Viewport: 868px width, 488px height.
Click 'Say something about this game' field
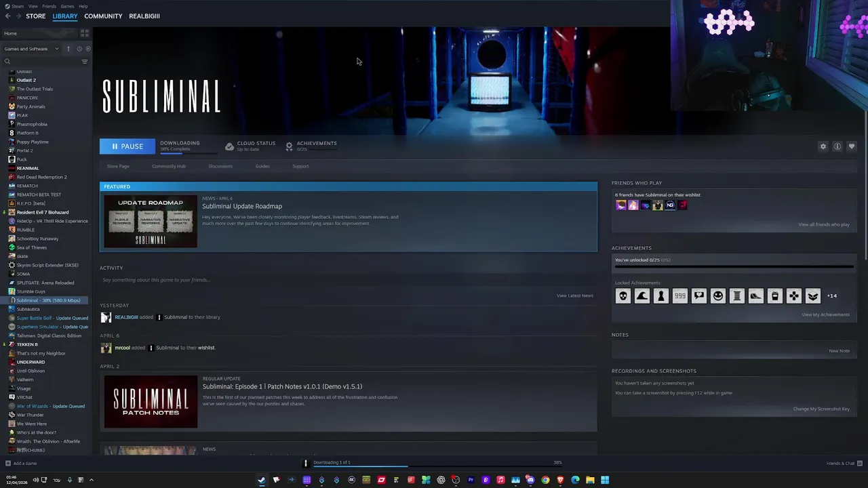click(349, 280)
